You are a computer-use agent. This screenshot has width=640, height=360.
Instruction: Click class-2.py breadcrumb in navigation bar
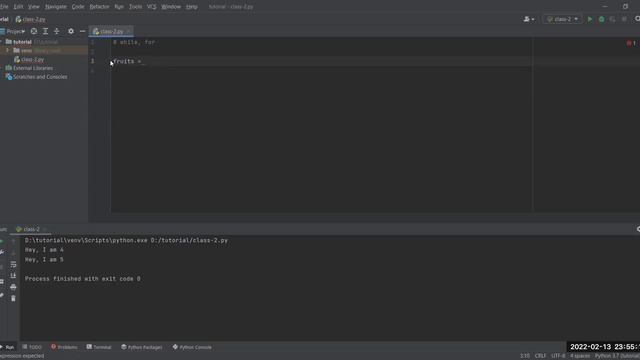pyautogui.click(x=31, y=19)
